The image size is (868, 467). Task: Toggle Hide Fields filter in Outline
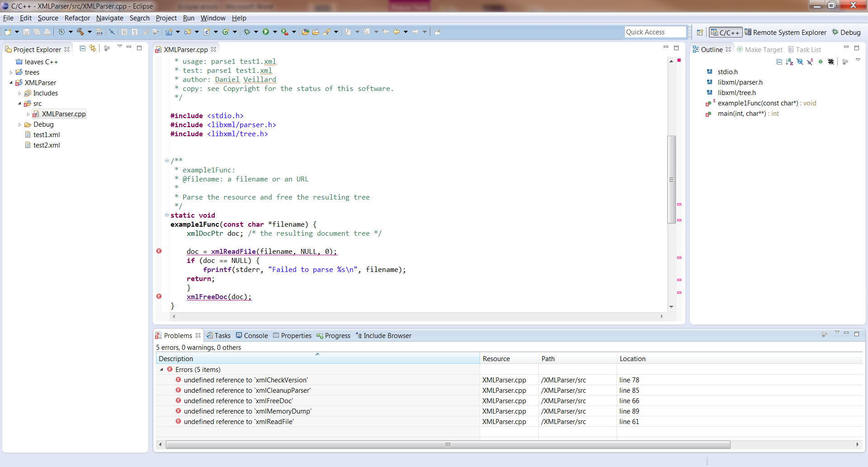(800, 62)
